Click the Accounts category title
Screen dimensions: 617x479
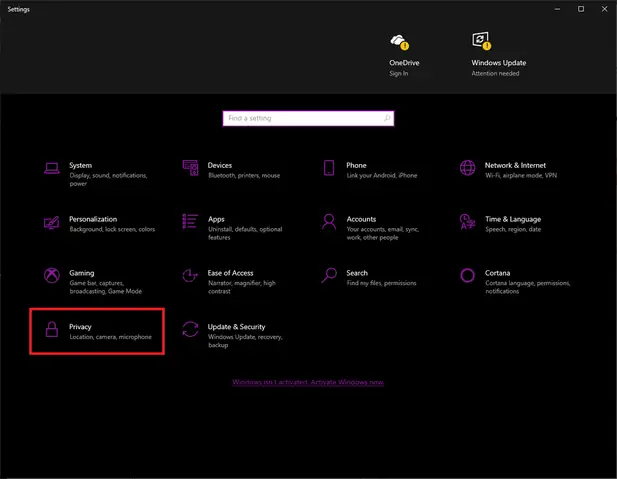(361, 219)
